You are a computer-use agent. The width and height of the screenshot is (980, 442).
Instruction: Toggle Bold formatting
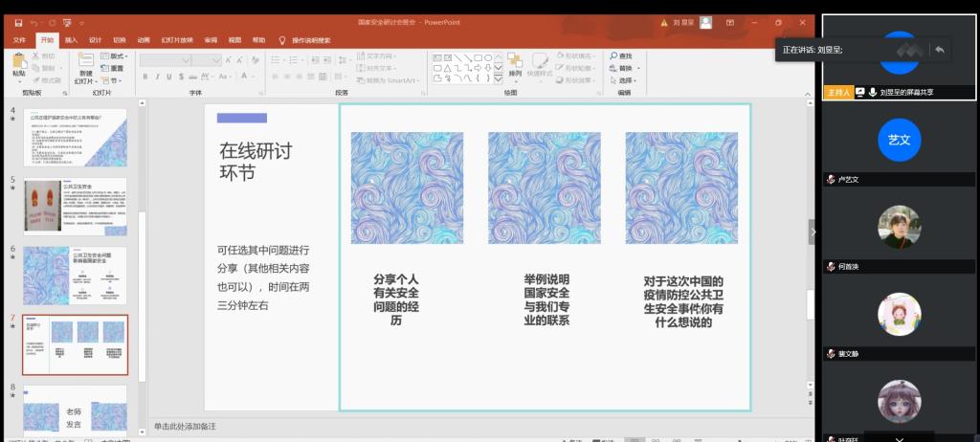click(x=145, y=77)
